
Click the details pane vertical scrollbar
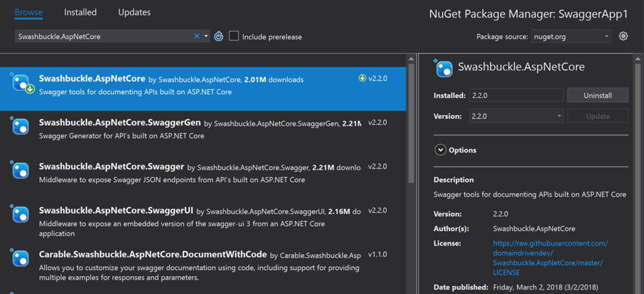click(x=637, y=177)
